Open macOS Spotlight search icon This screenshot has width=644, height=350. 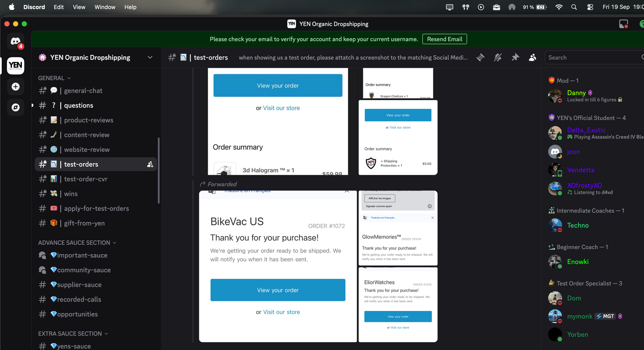(574, 7)
